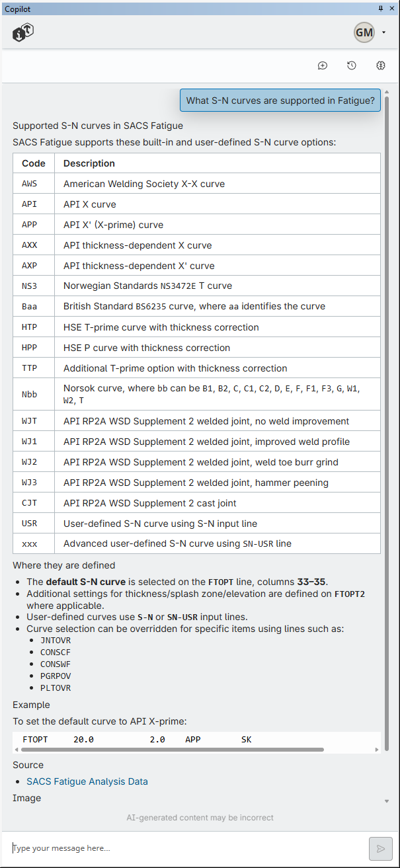
Task: Pin the Copilot panel using pushpin
Action: (x=381, y=9)
